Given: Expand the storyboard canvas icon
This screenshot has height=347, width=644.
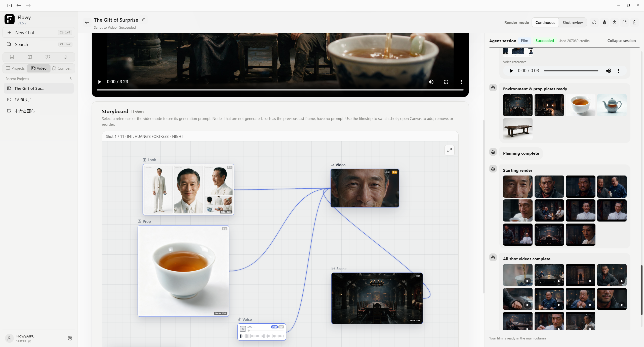Looking at the screenshot, I should 449,150.
